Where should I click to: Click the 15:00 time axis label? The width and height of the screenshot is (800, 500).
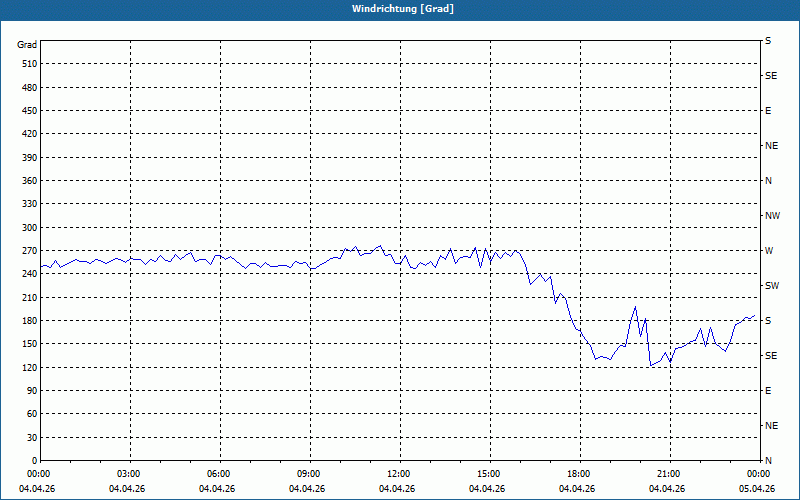490,474
